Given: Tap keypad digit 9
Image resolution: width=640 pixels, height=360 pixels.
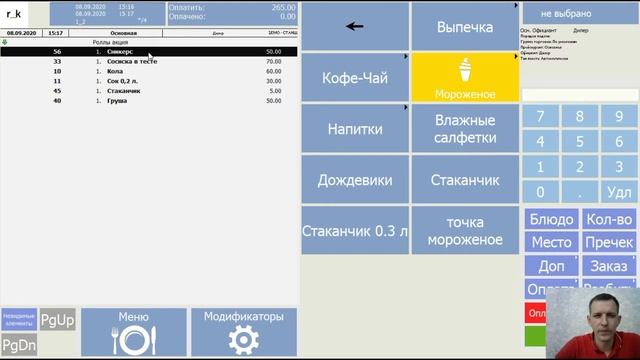Looking at the screenshot, I should [619, 116].
